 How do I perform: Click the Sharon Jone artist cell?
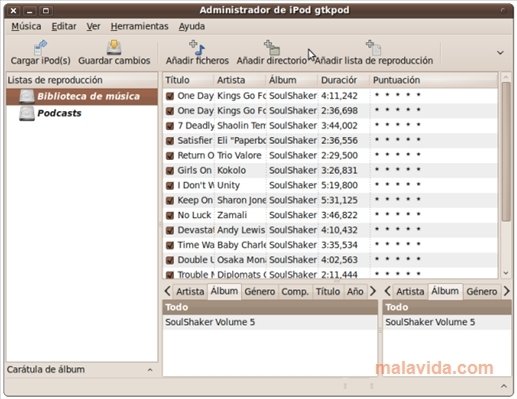(241, 200)
